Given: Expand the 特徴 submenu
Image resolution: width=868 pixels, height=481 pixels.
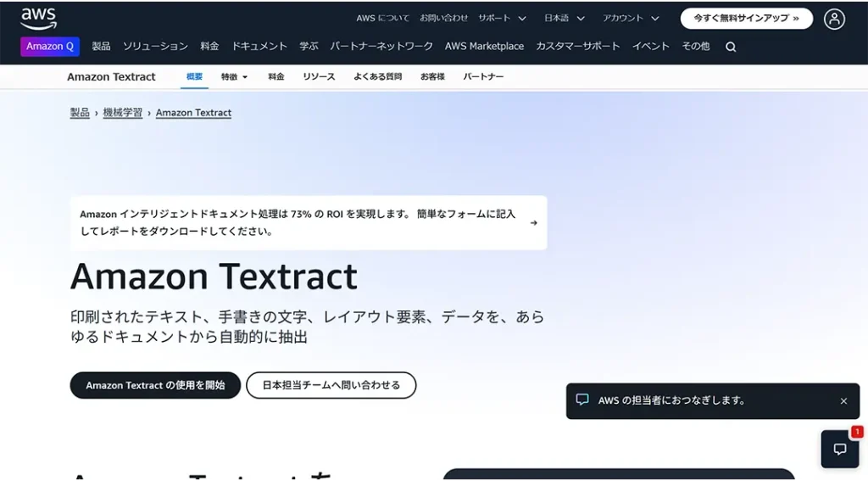Looking at the screenshot, I should [234, 76].
